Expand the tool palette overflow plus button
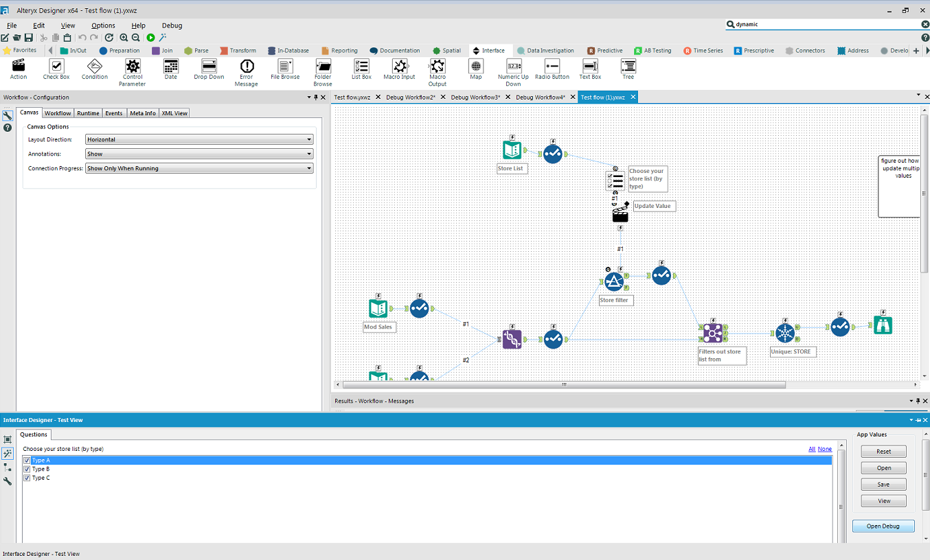 point(916,51)
